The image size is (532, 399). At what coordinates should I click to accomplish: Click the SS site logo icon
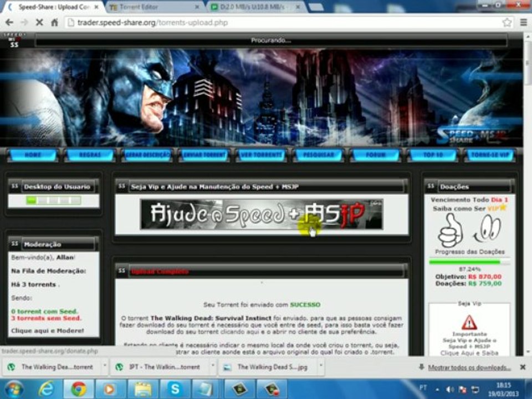coord(14,40)
